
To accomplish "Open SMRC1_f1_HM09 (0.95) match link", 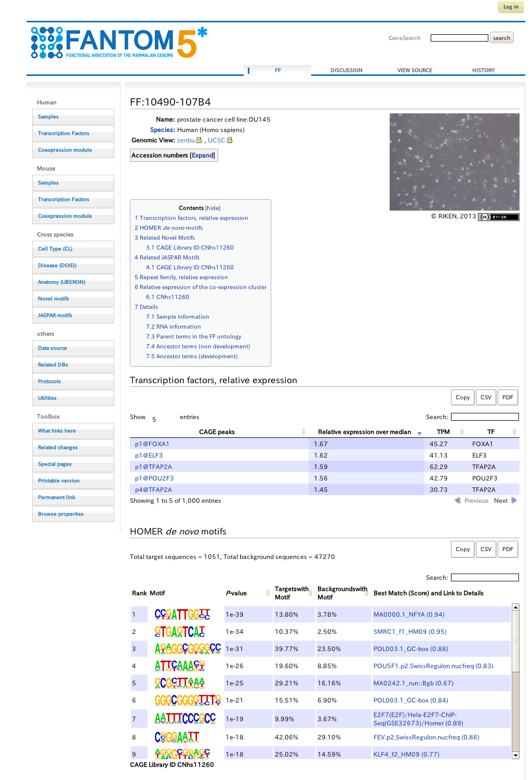I will [410, 632].
